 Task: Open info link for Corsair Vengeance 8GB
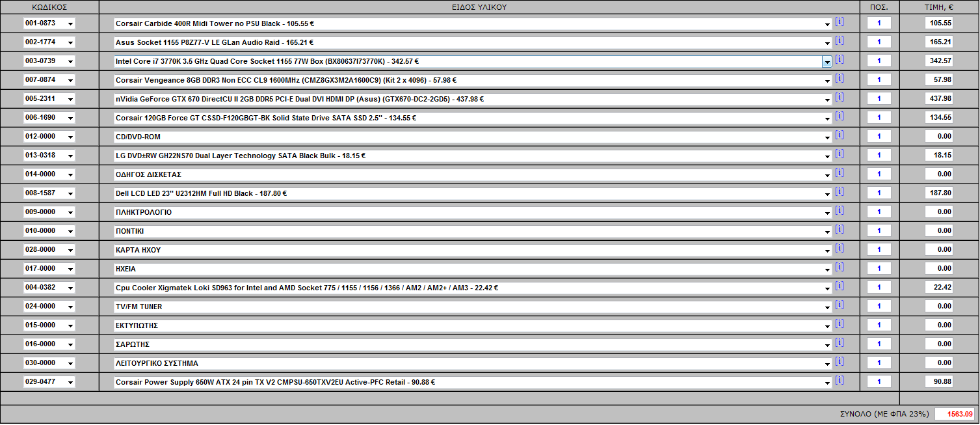[x=840, y=79]
